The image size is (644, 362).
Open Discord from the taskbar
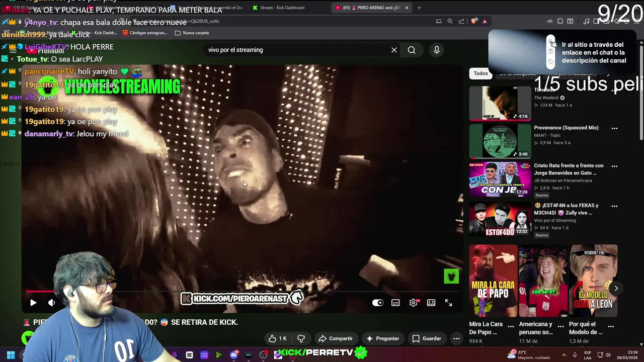click(x=233, y=355)
